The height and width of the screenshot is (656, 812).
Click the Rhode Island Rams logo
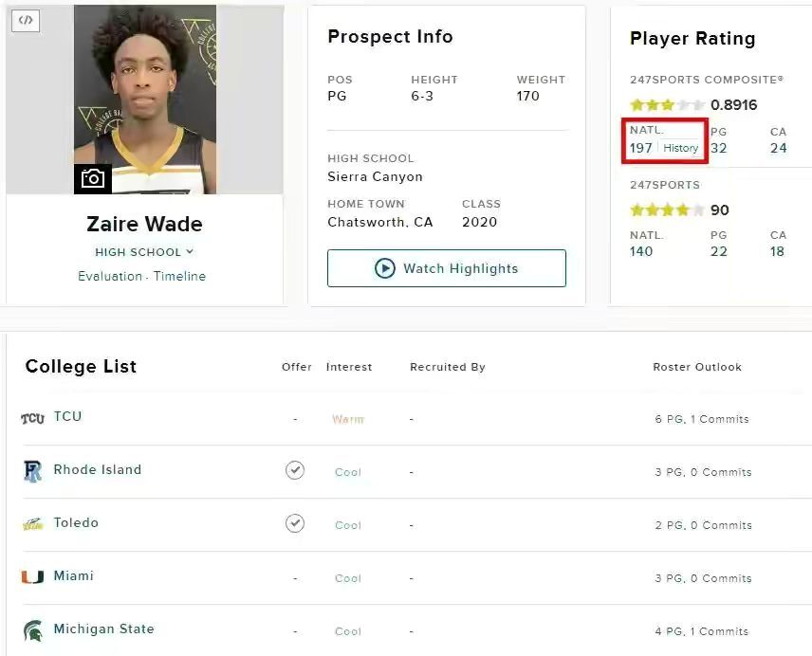point(33,471)
